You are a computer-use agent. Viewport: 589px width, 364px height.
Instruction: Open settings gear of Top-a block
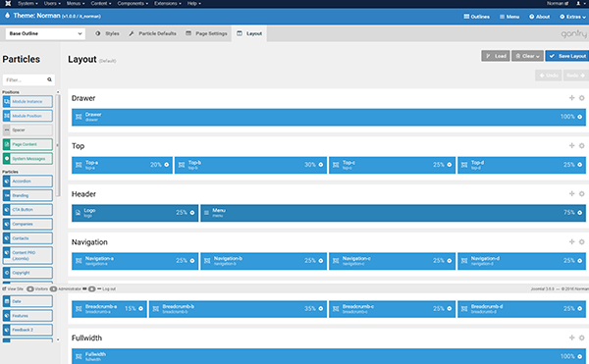pyautogui.click(x=167, y=165)
